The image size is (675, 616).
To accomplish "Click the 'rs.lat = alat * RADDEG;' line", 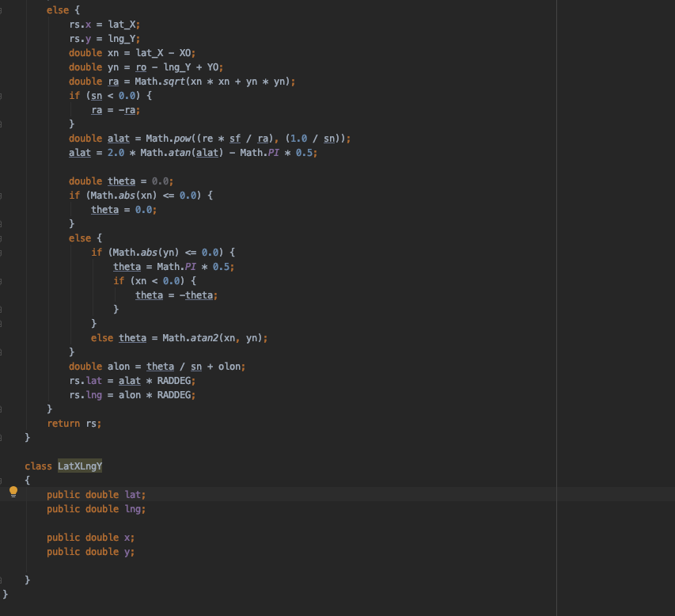I will pyautogui.click(x=132, y=380).
